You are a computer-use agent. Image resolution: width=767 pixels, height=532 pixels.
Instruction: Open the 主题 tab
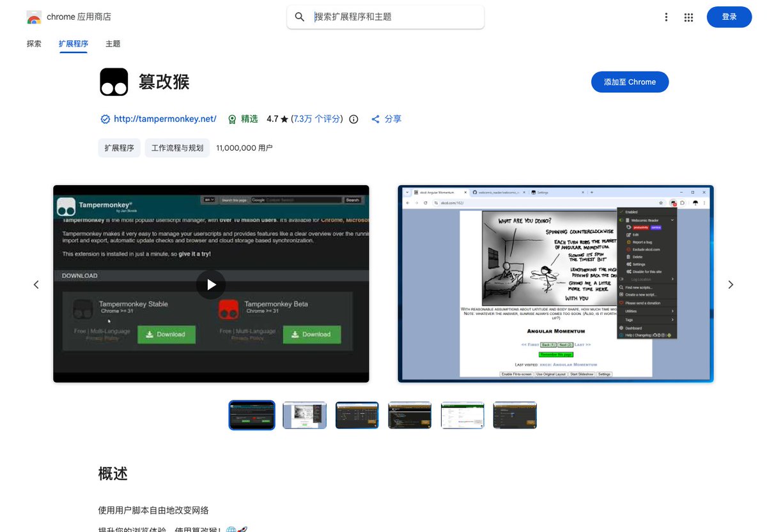tap(113, 44)
